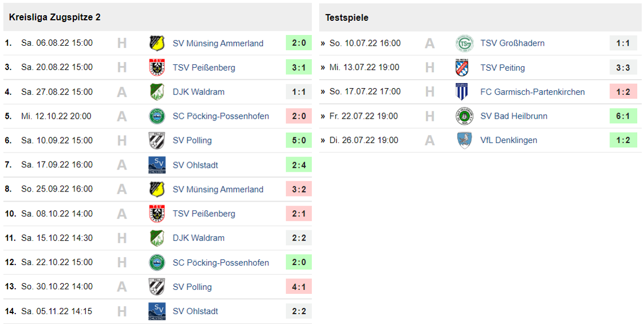Click the SV Bad Heilbrunn round logo
Viewport: 644px width, 326px height.
click(464, 116)
